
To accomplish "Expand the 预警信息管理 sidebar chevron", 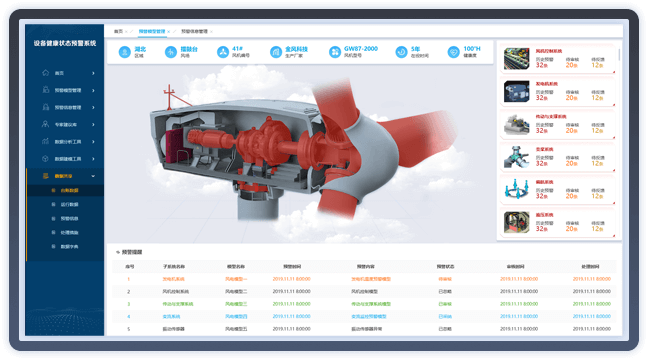I will pyautogui.click(x=93, y=107).
